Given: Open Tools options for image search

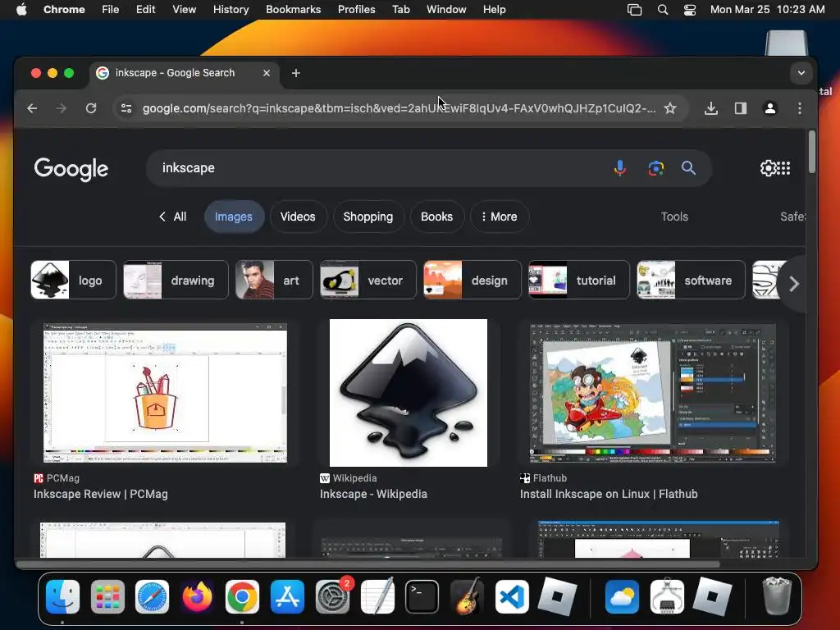Looking at the screenshot, I should click(674, 217).
